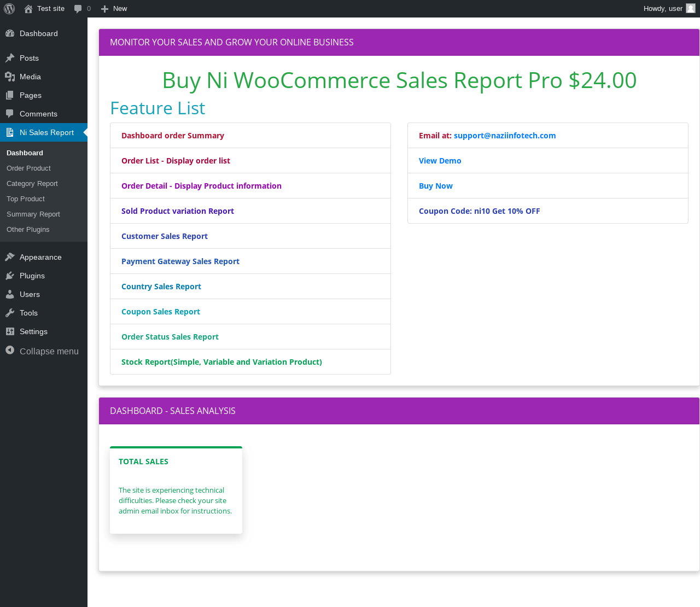Image resolution: width=700 pixels, height=607 pixels.
Task: Click the Monitor Your Sales panel header
Action: 399,42
